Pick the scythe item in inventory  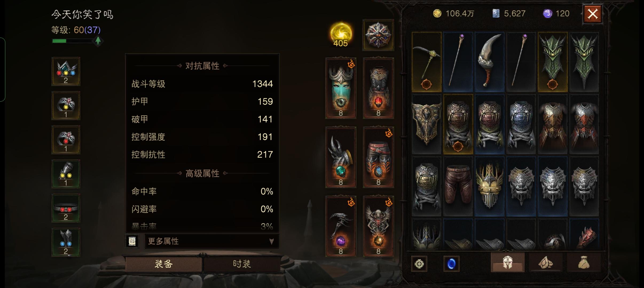pos(426,62)
